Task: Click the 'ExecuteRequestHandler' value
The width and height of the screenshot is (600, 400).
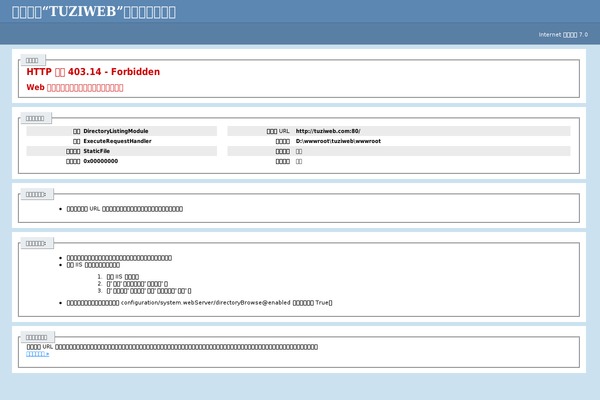Action: tap(117, 141)
